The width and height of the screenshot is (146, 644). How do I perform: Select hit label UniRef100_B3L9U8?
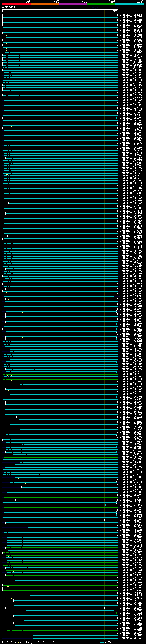(131, 337)
